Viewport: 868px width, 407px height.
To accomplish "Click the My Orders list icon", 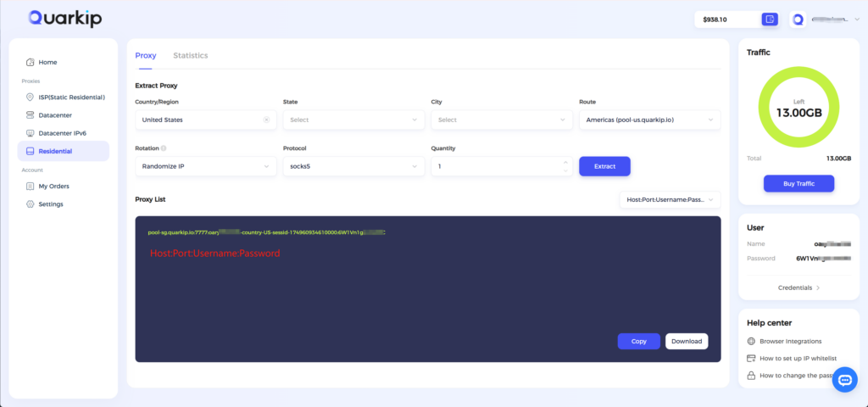I will point(30,186).
